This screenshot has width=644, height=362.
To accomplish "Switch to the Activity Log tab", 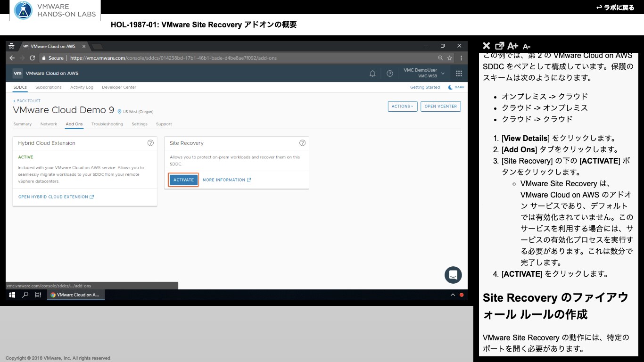I will tap(82, 87).
